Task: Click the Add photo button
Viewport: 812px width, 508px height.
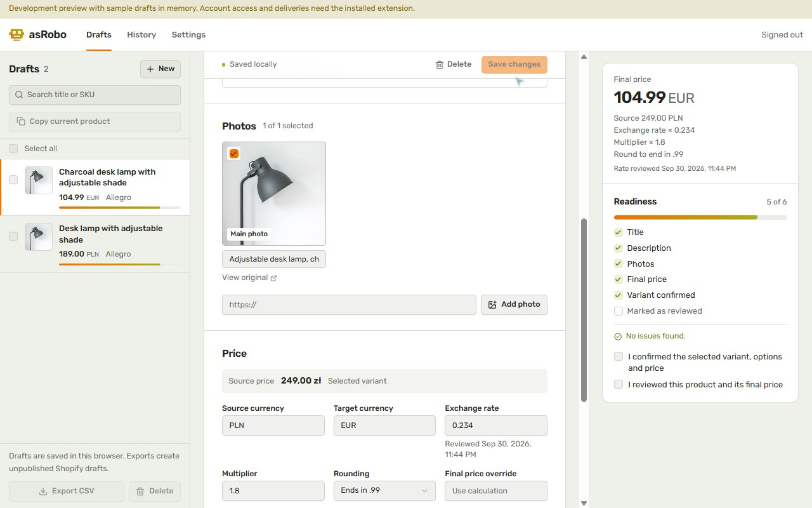Action: pos(514,305)
